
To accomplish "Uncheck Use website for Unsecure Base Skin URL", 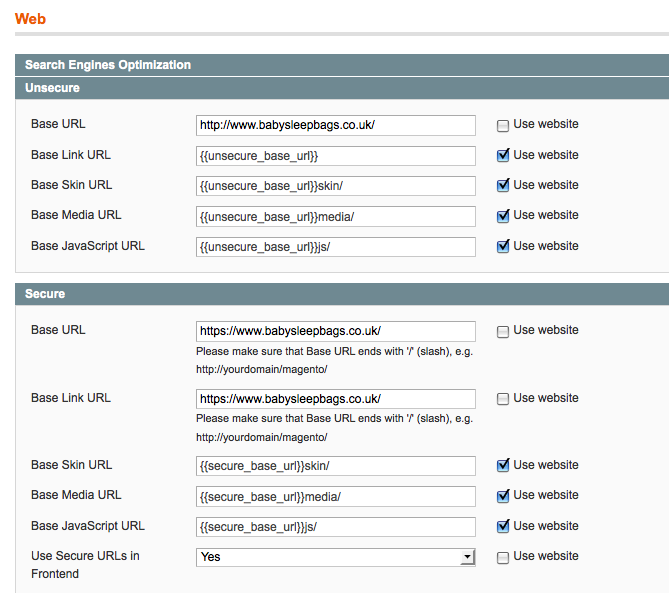I will pyautogui.click(x=503, y=185).
